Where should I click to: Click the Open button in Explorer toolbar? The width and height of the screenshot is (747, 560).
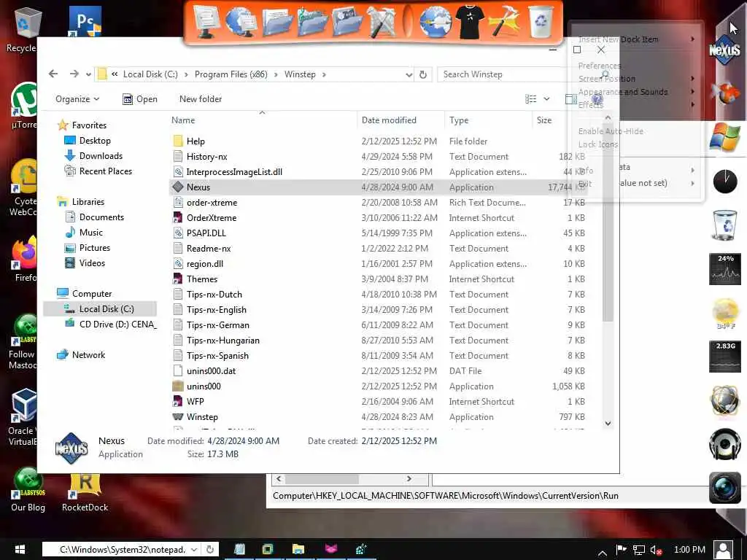[x=140, y=99]
